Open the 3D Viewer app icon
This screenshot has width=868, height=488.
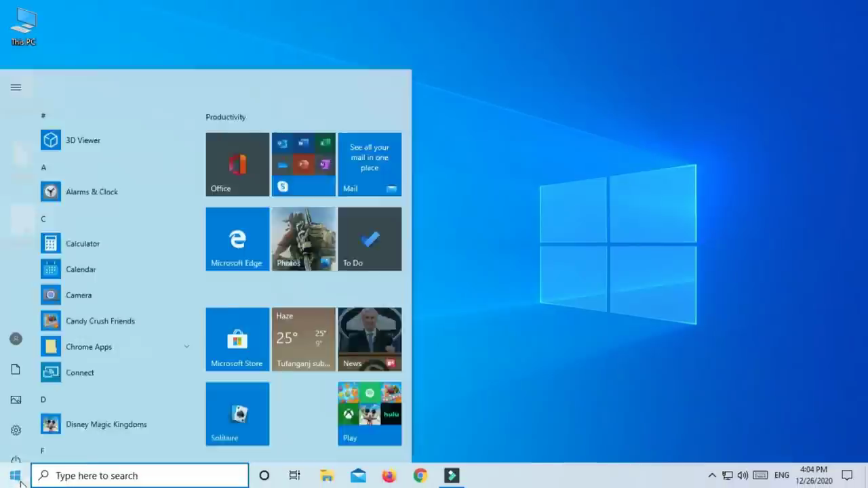click(51, 140)
